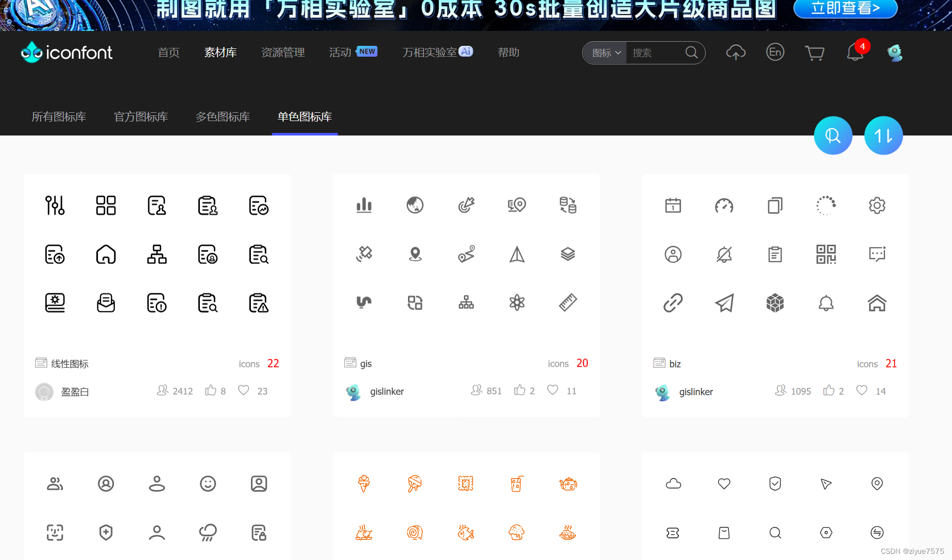Click the iconfont logo
The height and width of the screenshot is (560, 952).
coord(66,52)
